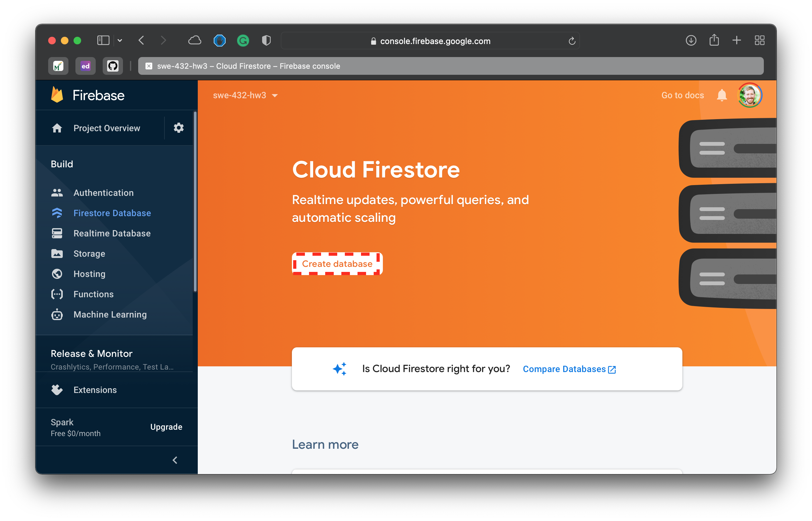Expand the Release and Monitor section
812x521 pixels.
pyautogui.click(x=92, y=353)
